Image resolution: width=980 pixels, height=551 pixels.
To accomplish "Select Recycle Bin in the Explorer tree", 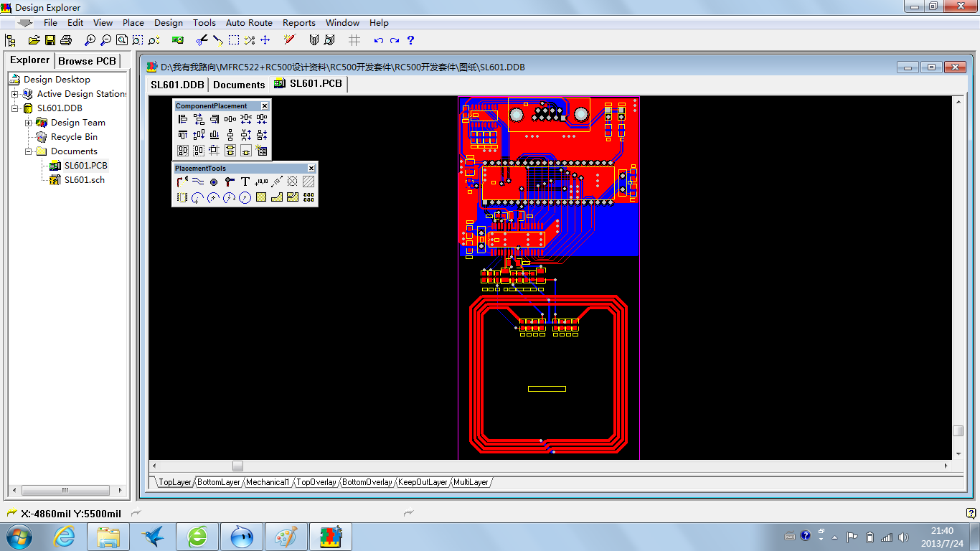I will pyautogui.click(x=74, y=137).
